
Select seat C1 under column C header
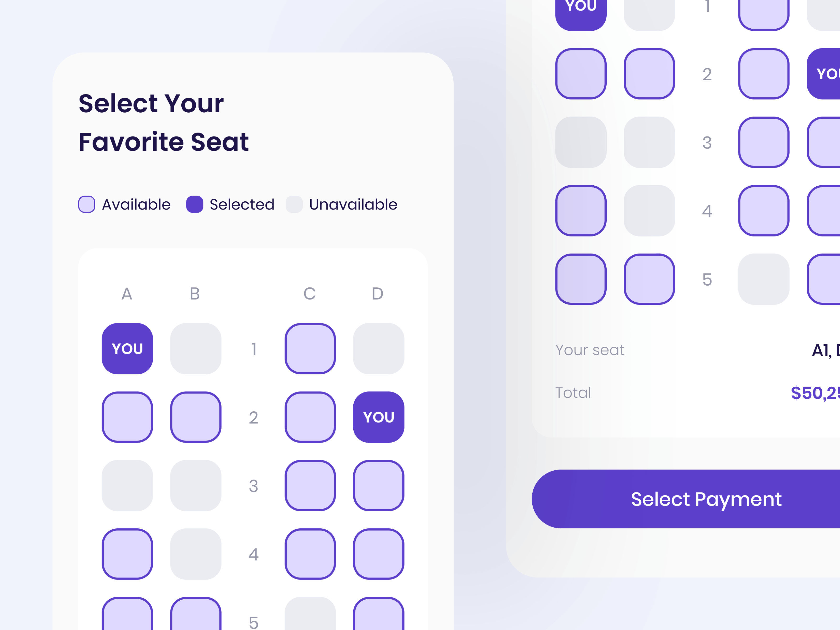310,349
